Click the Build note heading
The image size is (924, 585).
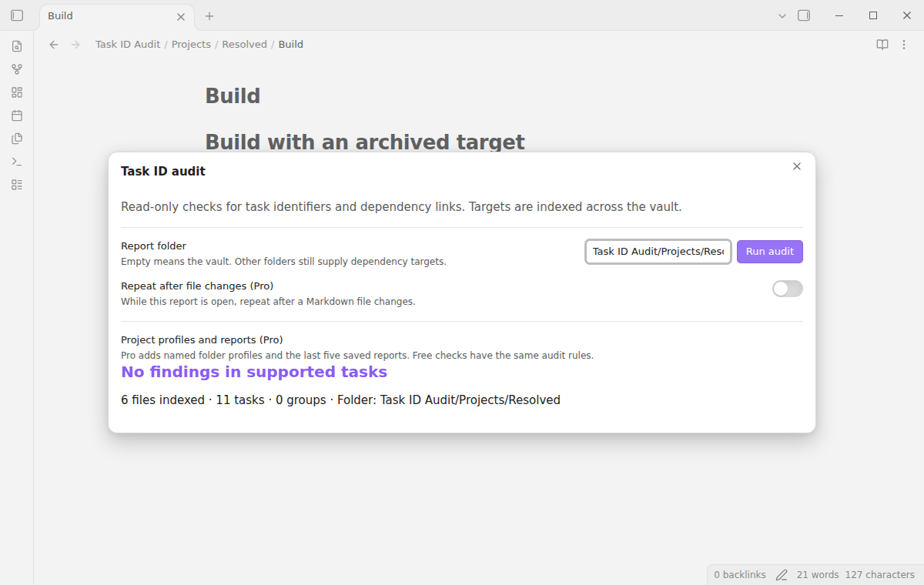coord(233,96)
